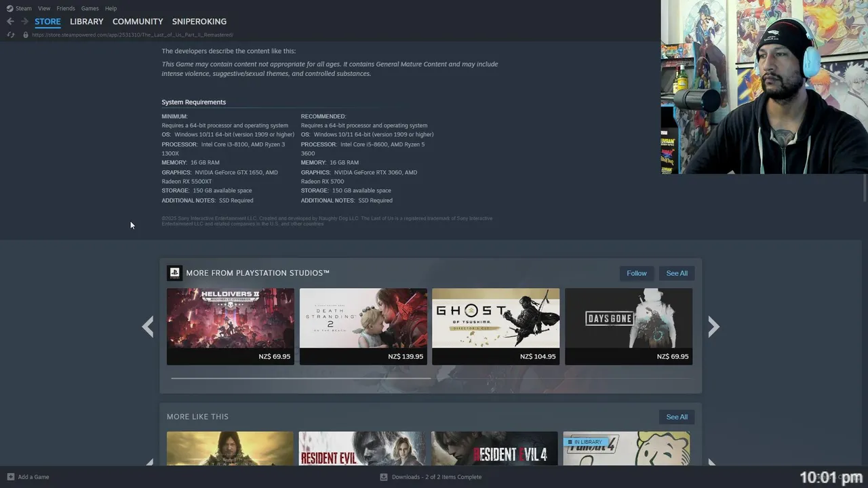The image size is (868, 488).
Task: Click the MINIMUM requirements label
Action: [174, 117]
